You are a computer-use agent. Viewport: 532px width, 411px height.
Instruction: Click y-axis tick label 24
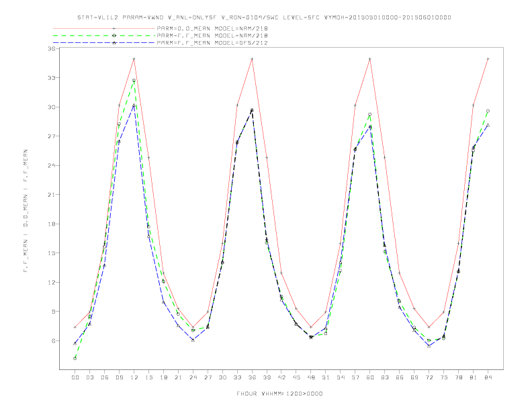click(52, 165)
